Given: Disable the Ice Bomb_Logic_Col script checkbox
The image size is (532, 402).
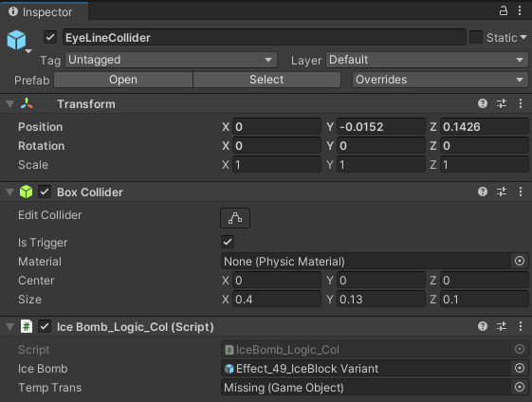Looking at the screenshot, I should coord(45,327).
